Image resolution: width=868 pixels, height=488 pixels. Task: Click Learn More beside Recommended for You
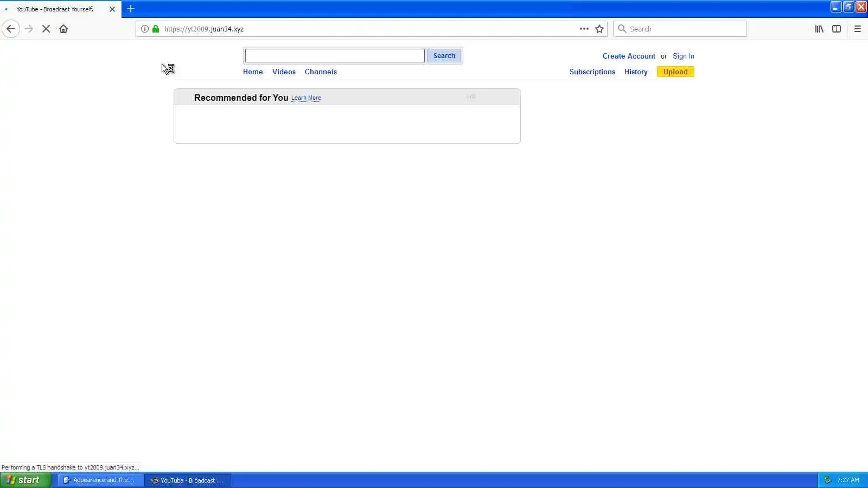coord(306,98)
